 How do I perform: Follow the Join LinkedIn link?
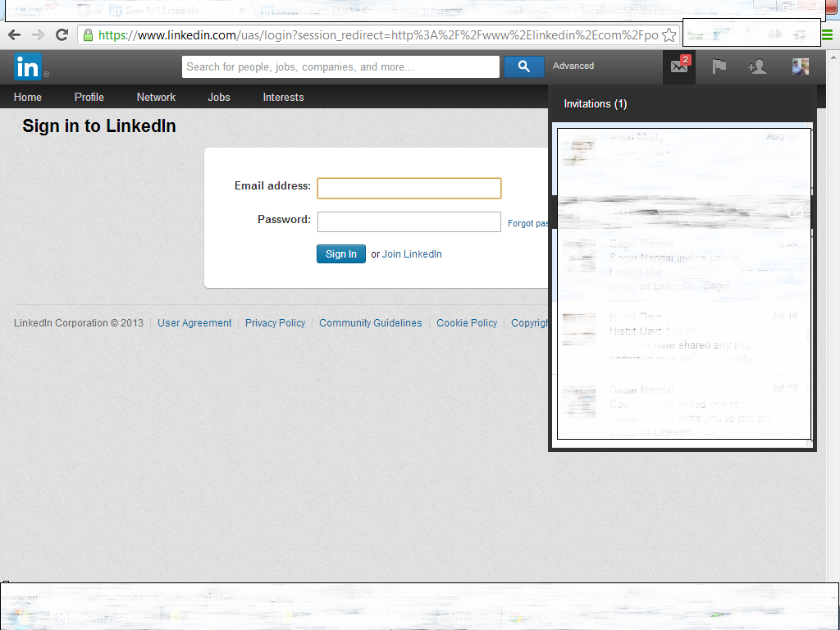tap(412, 254)
